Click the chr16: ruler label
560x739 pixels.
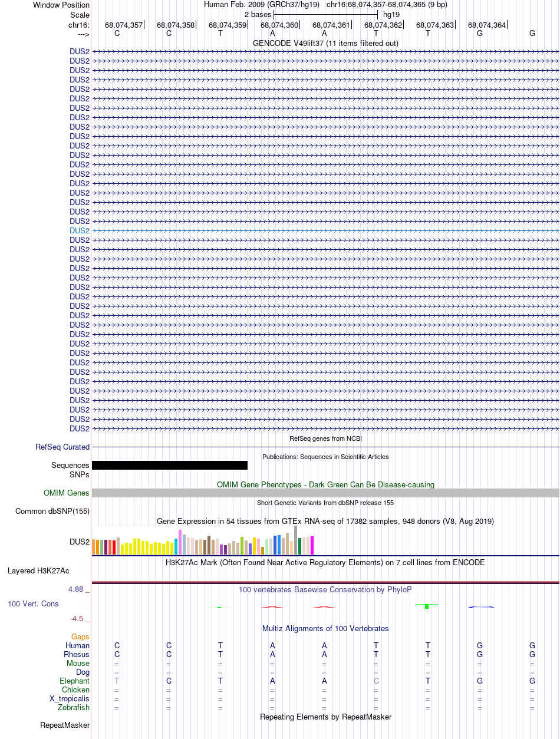tap(79, 25)
